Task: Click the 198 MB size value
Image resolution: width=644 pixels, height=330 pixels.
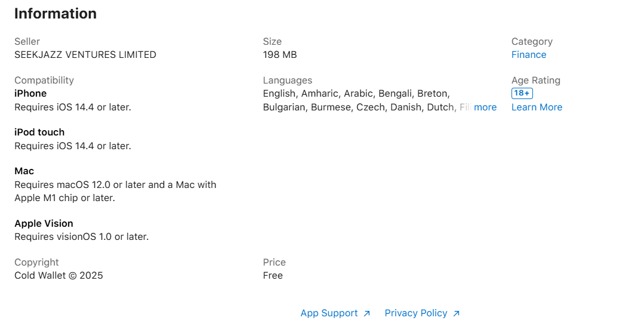Action: tap(280, 55)
